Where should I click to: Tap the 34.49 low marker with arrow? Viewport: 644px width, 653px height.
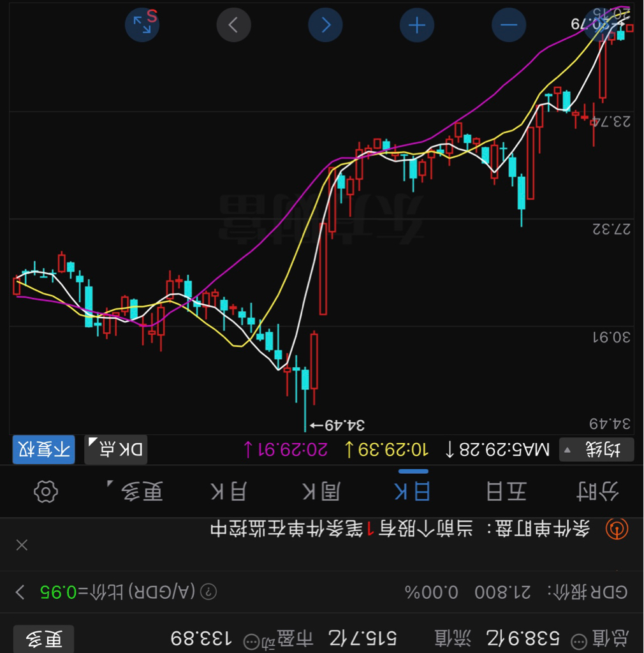click(337, 425)
